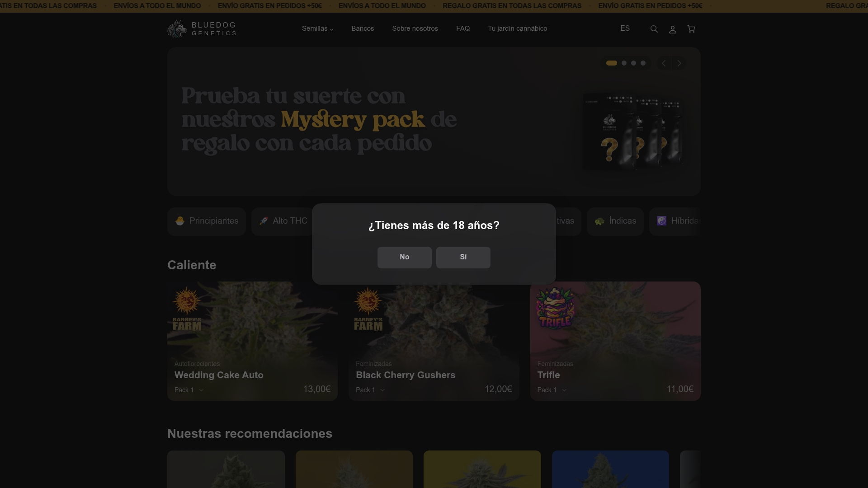This screenshot has height=488, width=868.
Task: Click the Bluedog Genetics logo
Action: click(202, 29)
